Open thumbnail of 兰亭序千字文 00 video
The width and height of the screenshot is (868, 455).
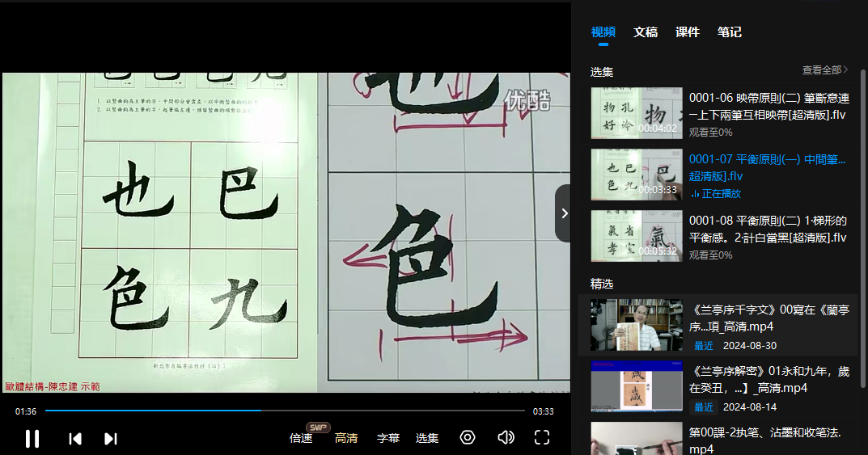pyautogui.click(x=637, y=325)
